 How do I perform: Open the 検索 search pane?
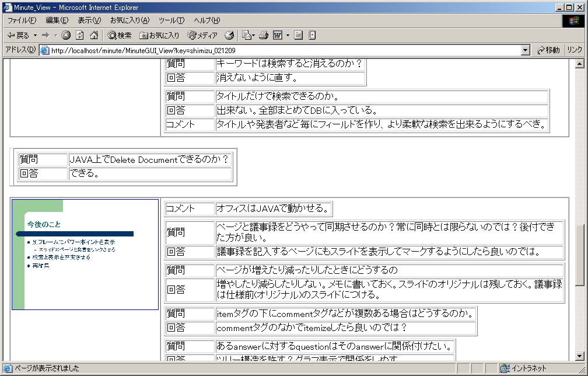point(119,35)
